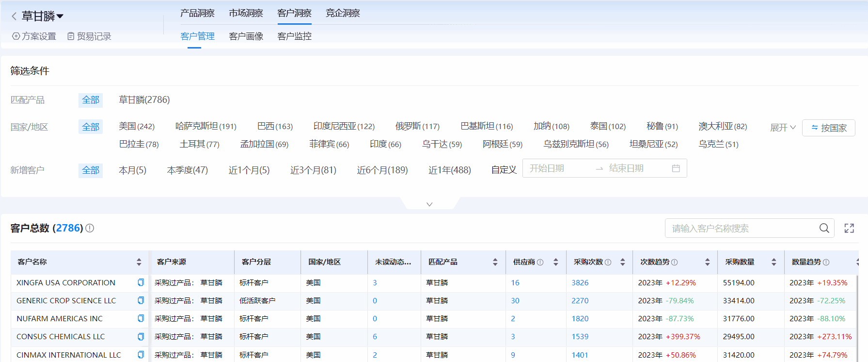This screenshot has width=868, height=362.
Task: Toggle sorting on 采购次数 column
Action: click(x=623, y=262)
